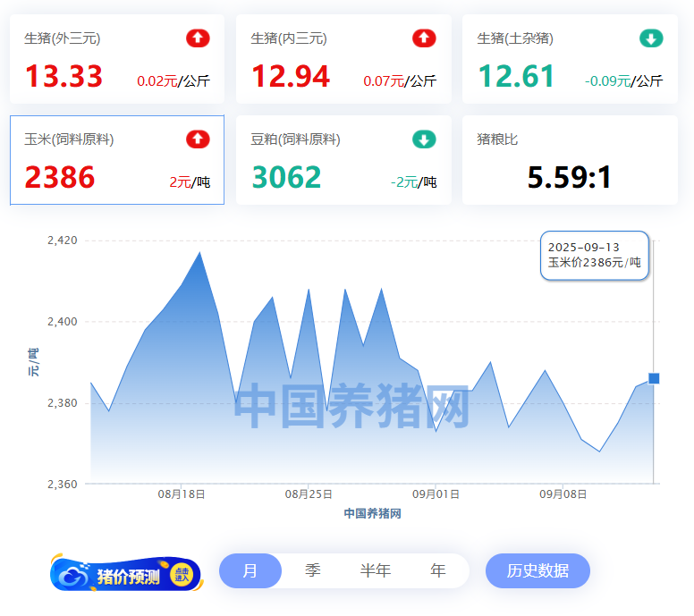Viewport: 694px width, 616px height.
Task: Select the 2386 corn price value
Action: [60, 177]
